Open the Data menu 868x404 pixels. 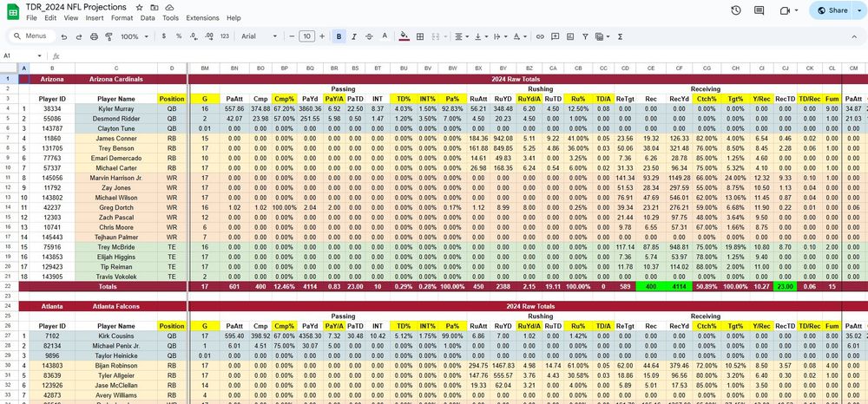[148, 17]
